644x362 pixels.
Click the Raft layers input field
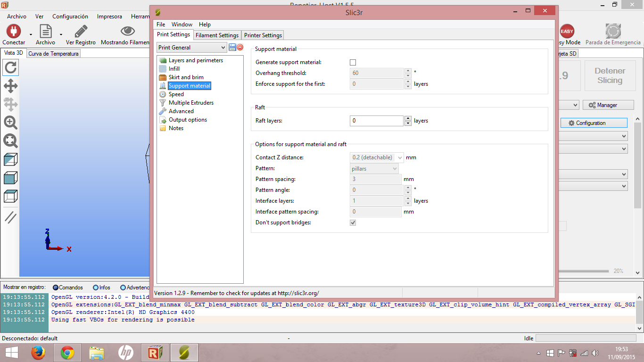[x=377, y=121]
